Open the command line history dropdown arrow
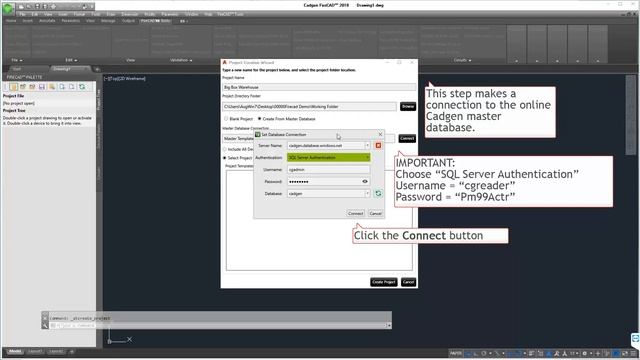The image size is (640, 360). (x=389, y=325)
